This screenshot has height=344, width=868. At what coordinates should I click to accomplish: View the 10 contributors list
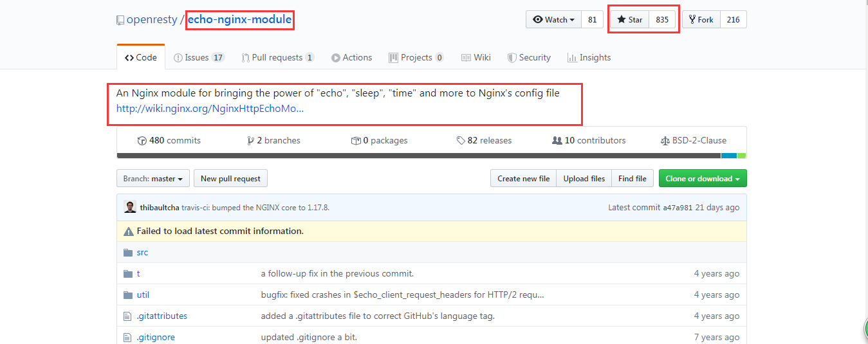point(589,140)
